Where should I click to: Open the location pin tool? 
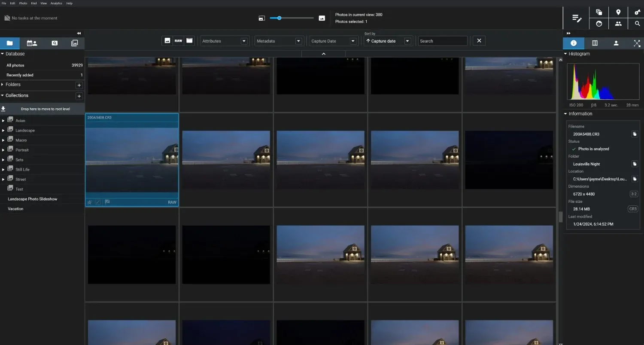(618, 12)
